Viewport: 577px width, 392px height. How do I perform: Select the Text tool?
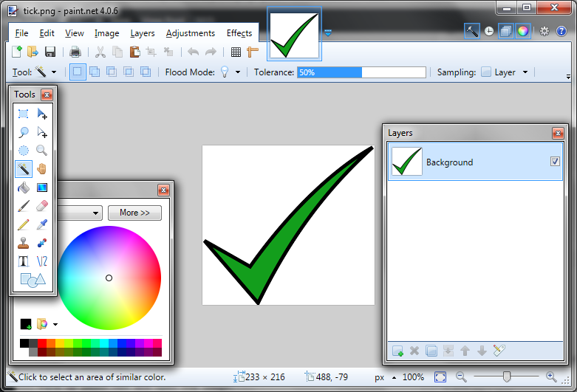23,261
